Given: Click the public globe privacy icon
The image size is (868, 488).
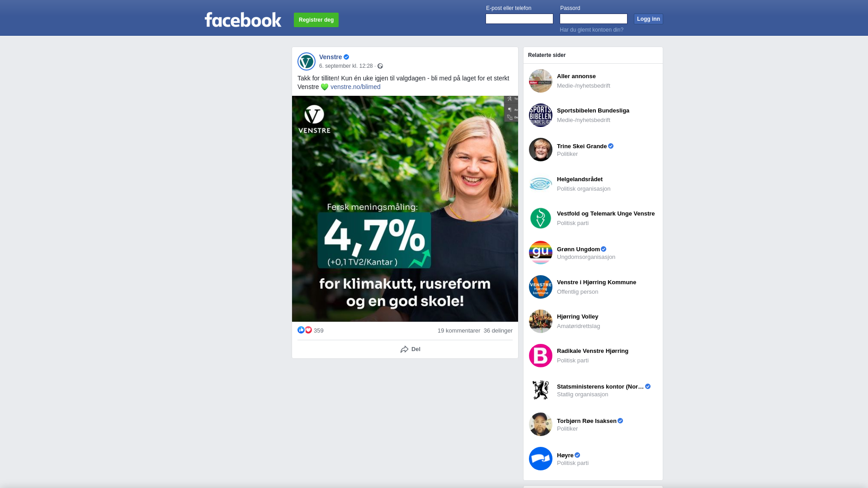Looking at the screenshot, I should 380,66.
